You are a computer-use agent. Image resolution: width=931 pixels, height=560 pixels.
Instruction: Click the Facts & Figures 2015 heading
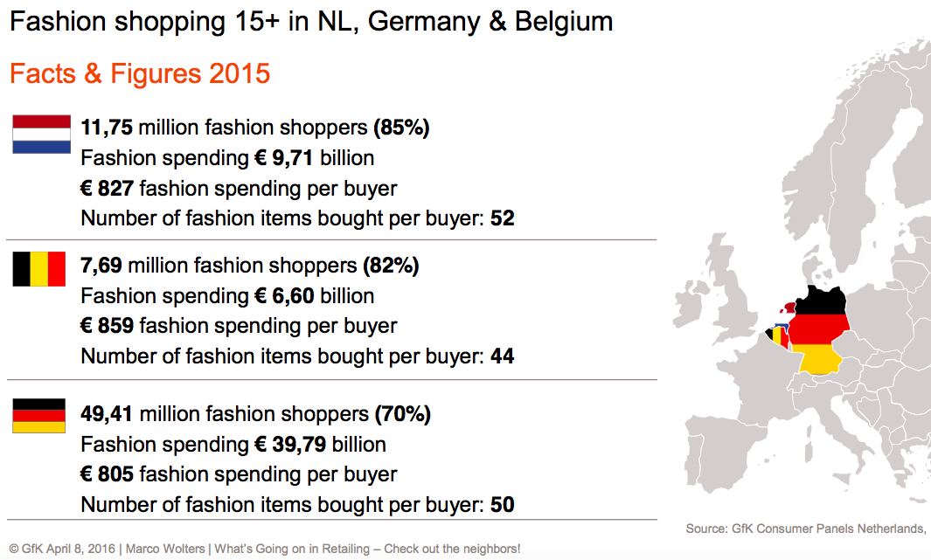(140, 73)
